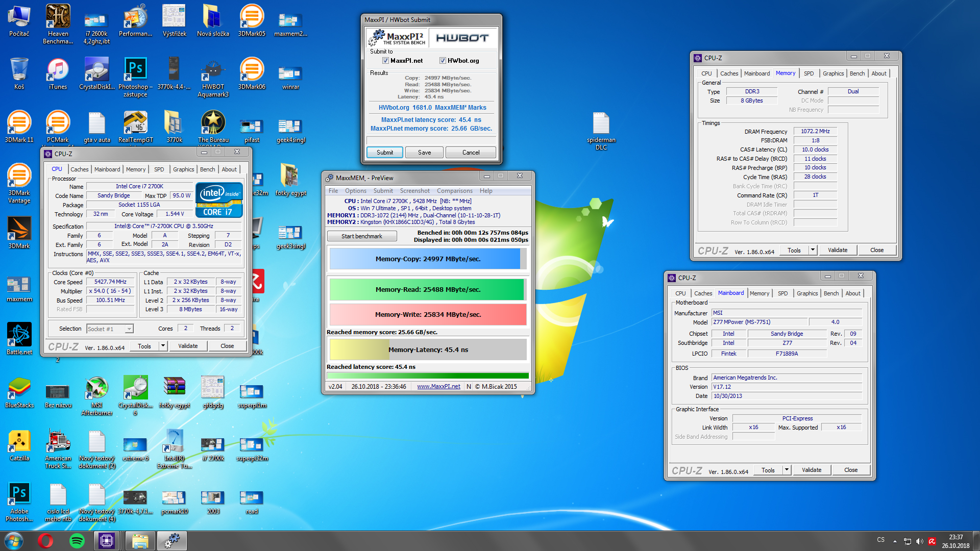980x551 pixels.
Task: Open the CrystalDiskMark 6 desktop icon
Action: [135, 396]
